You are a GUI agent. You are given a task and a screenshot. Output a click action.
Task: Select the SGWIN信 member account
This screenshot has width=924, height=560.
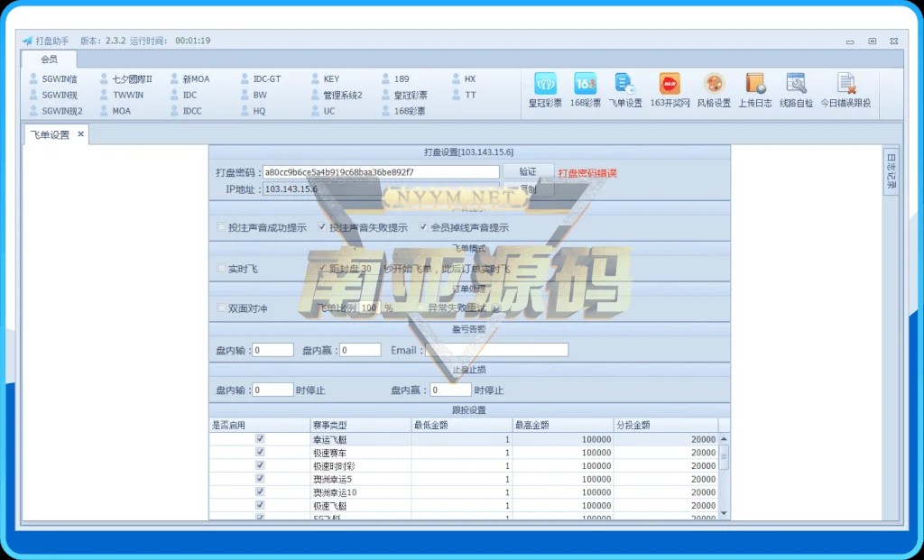pos(54,79)
